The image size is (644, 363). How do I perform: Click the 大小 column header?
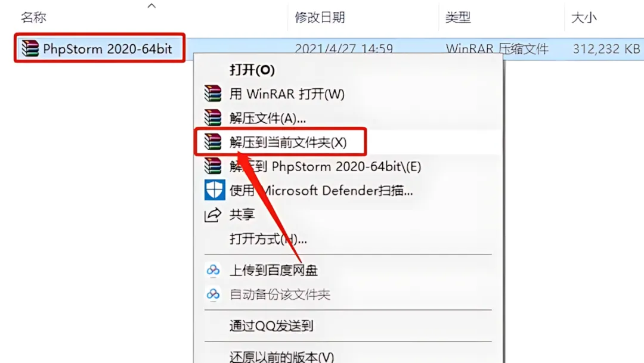584,17
